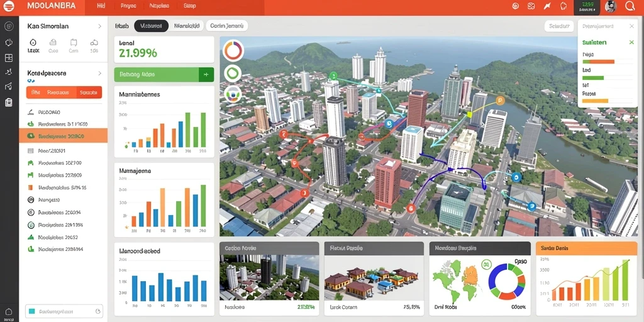This screenshot has width=644, height=322.
Task: Select the droplet icon under Kan Simorolan
Action: (x=33, y=42)
